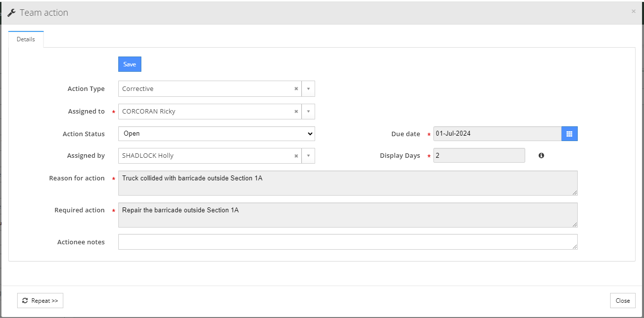Dismiss the Team action dialog with the X
The height and width of the screenshot is (318, 644).
pyautogui.click(x=633, y=11)
